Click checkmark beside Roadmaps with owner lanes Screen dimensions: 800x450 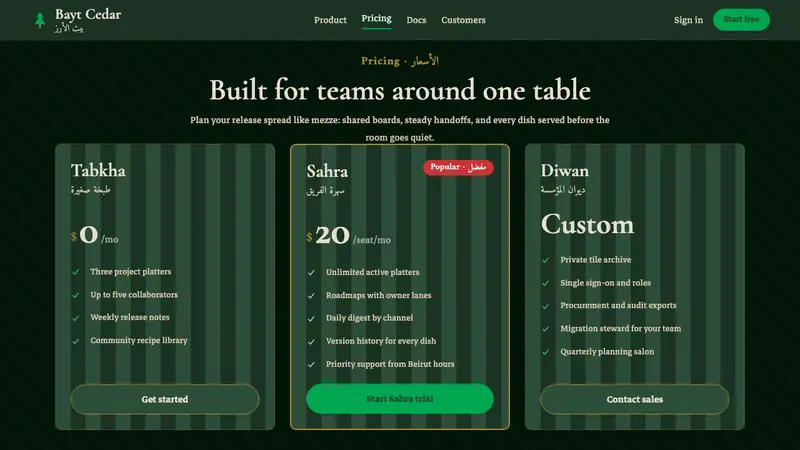311,295
